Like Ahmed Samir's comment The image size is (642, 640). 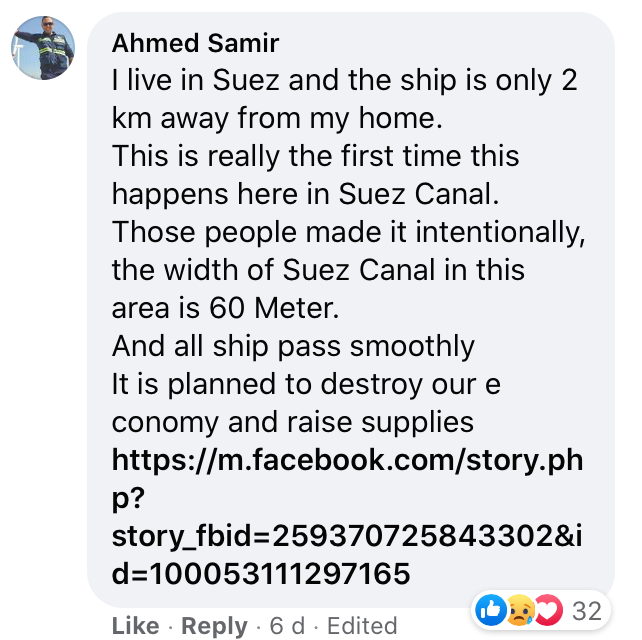coord(136,626)
